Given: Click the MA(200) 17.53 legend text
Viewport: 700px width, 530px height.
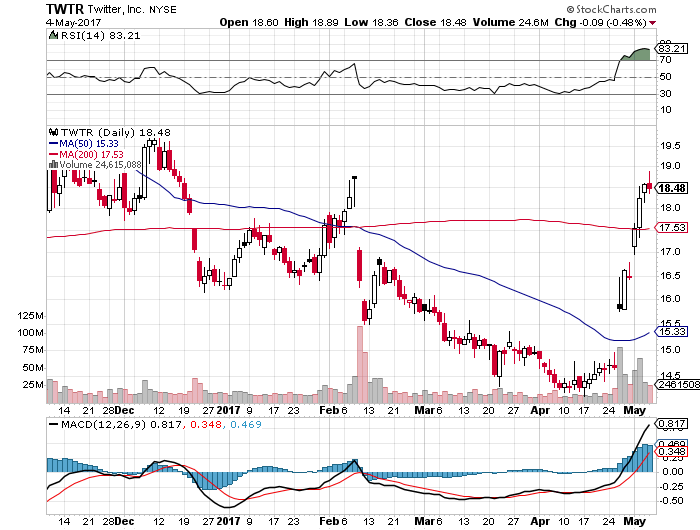Looking at the screenshot, I should (91, 154).
